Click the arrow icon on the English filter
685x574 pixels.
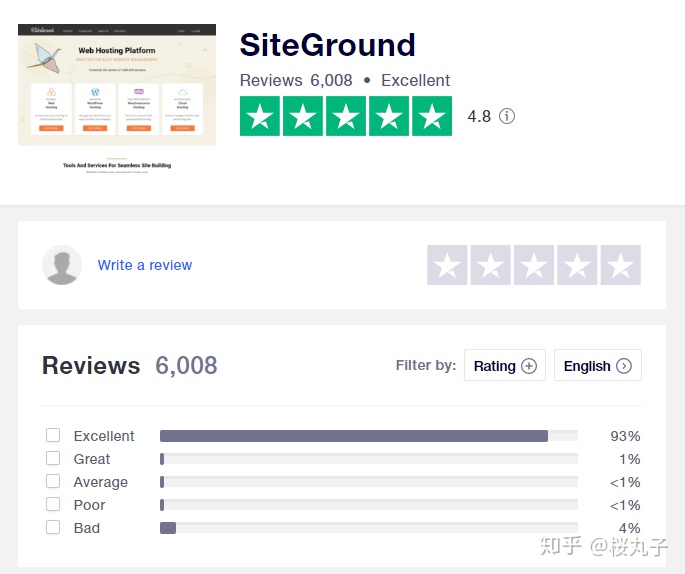(x=624, y=366)
